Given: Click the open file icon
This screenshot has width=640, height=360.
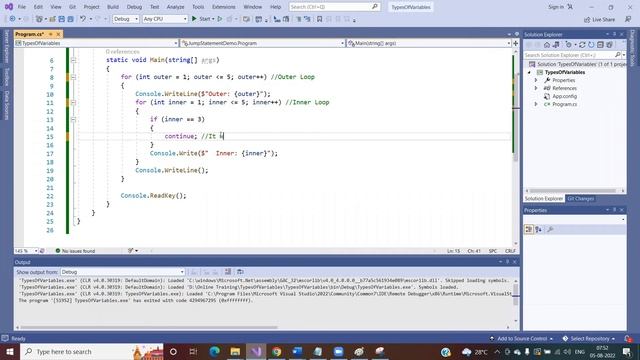Looking at the screenshot, I should pos(52,19).
